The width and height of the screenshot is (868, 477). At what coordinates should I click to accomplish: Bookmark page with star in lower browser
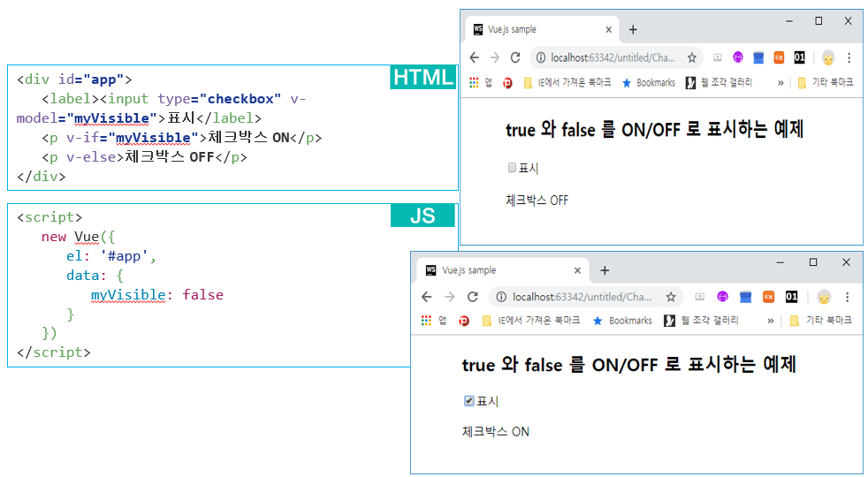(x=671, y=297)
